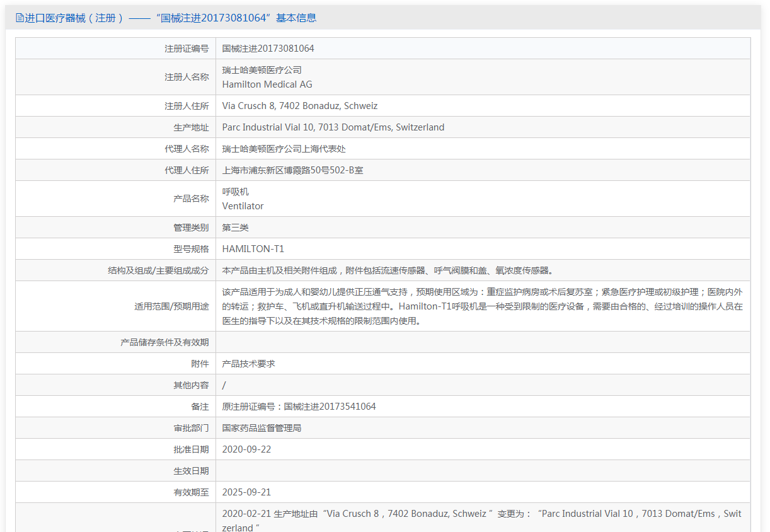Select 瑞士哈美顿医疗公司上海代表处 agent name
The image size is (770, 532).
tap(284, 149)
